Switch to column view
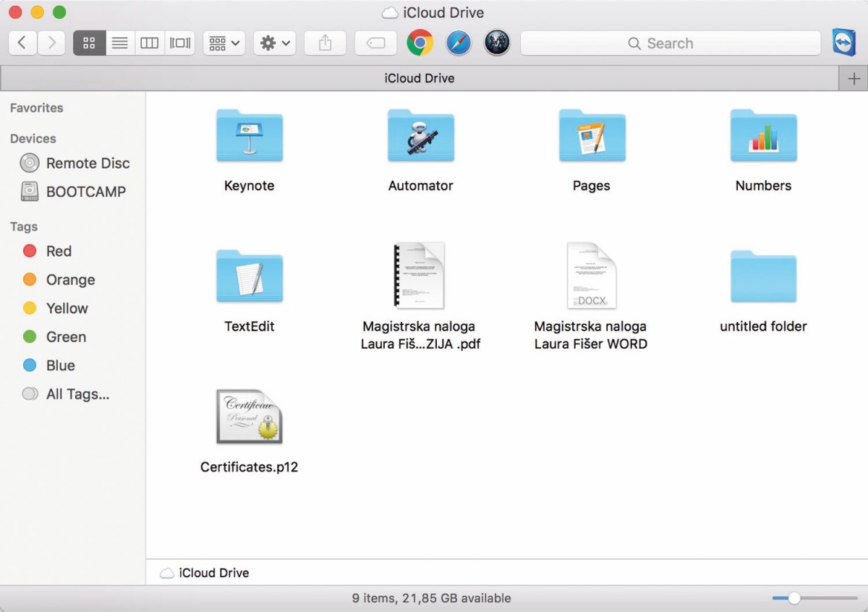Viewport: 868px width, 612px height. point(150,43)
